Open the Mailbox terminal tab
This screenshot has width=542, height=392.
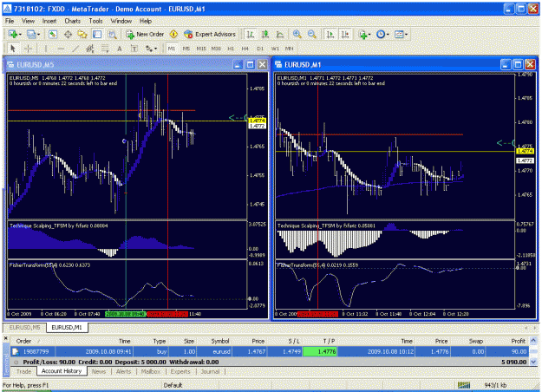click(x=151, y=371)
